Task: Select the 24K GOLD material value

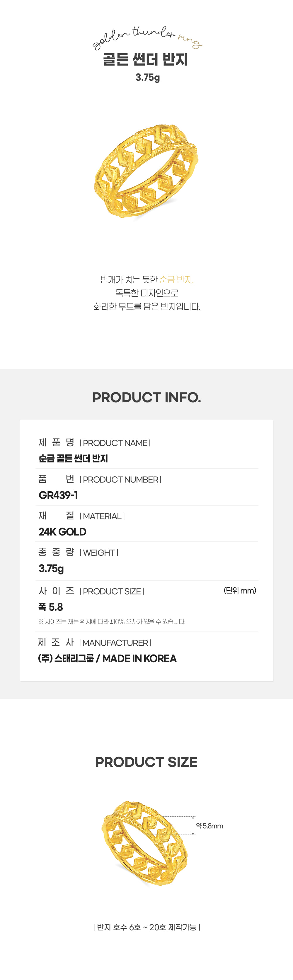Action: point(62,531)
